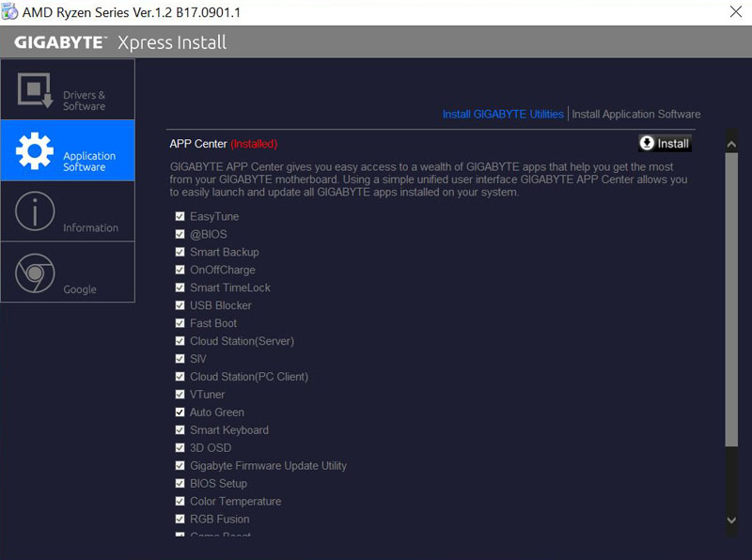This screenshot has width=752, height=560.
Task: Click the red (Installed) status label
Action: pyautogui.click(x=254, y=144)
